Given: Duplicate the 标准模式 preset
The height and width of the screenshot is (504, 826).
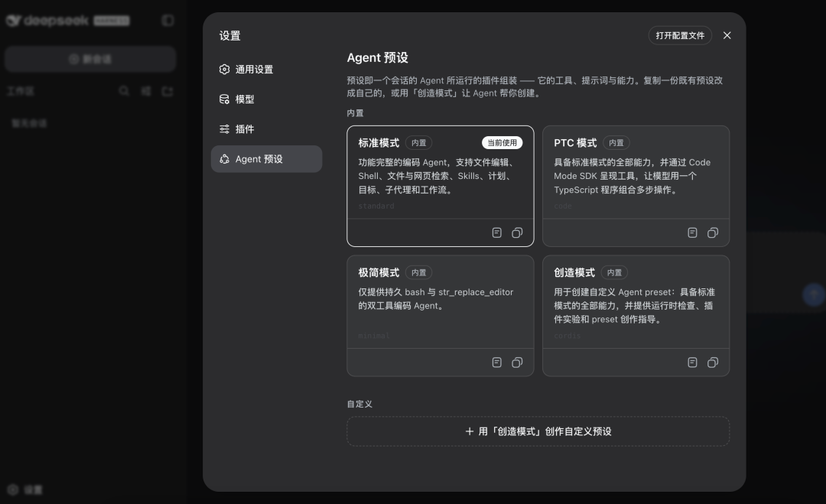Looking at the screenshot, I should pyautogui.click(x=517, y=232).
